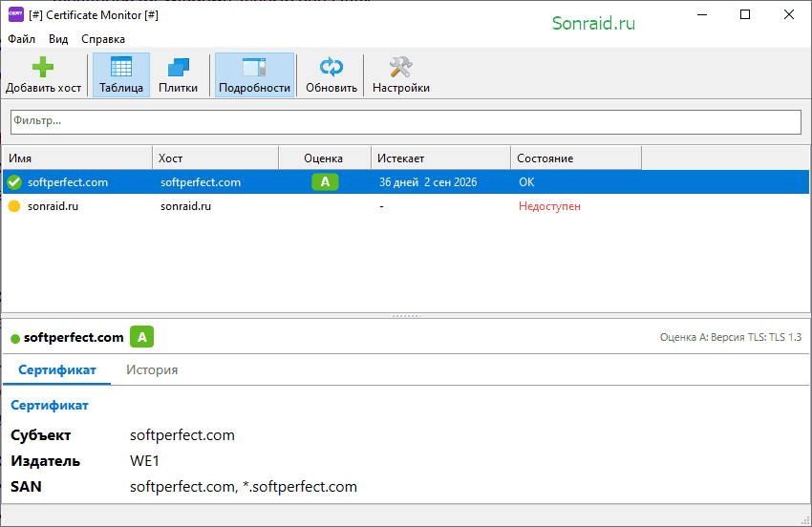This screenshot has width=812, height=527.
Task: Click the green A badge in details header
Action: [142, 337]
